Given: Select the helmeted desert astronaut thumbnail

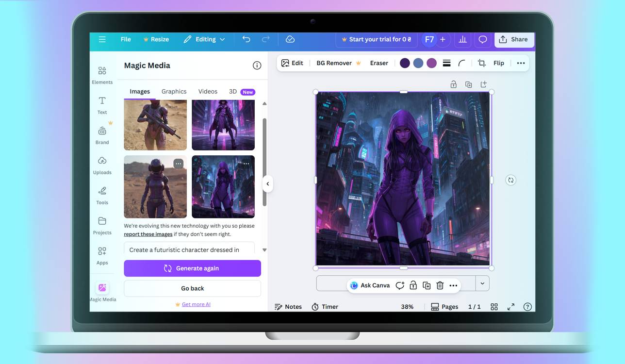Looking at the screenshot, I should pos(155,187).
